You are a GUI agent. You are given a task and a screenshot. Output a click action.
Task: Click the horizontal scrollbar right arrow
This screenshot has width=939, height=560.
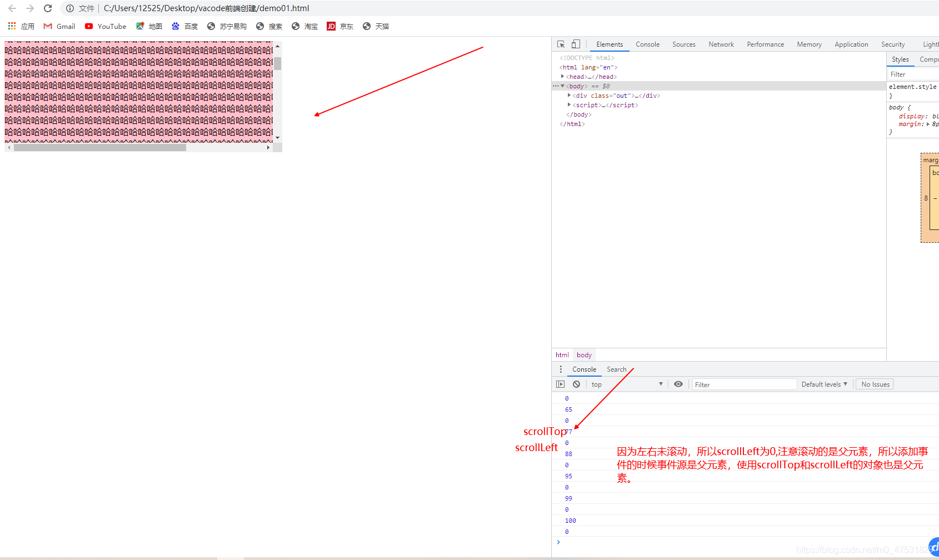tap(268, 148)
